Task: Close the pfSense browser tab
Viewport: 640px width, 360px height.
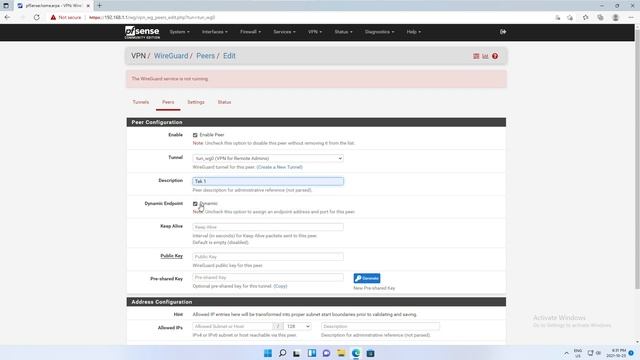Action: click(88, 6)
